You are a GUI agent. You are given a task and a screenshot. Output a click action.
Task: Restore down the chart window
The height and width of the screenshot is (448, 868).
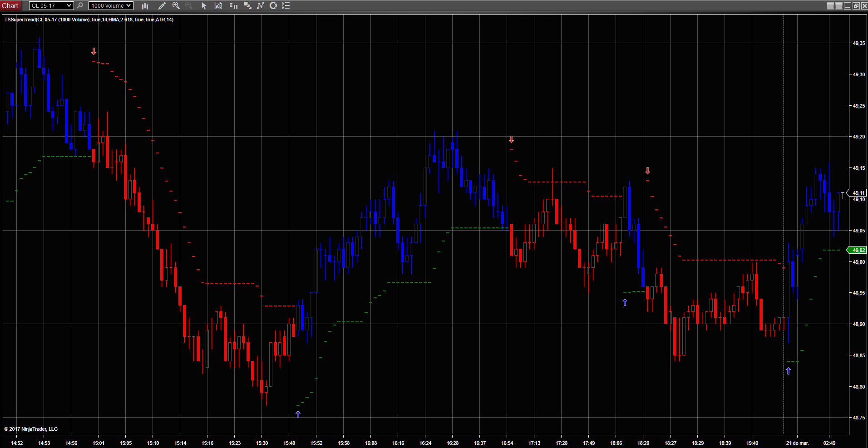coord(856,6)
